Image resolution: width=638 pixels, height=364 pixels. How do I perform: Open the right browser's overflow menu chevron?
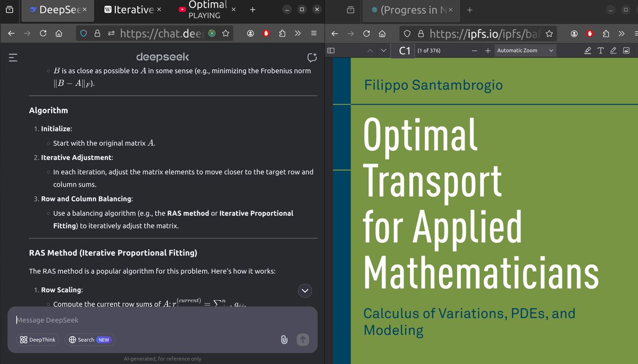pos(621,33)
